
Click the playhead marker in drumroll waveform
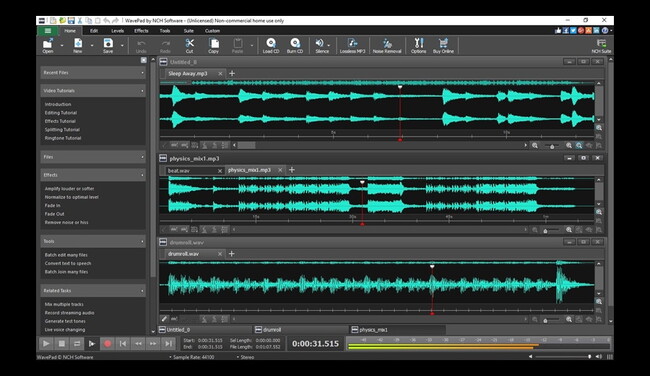[x=432, y=267]
